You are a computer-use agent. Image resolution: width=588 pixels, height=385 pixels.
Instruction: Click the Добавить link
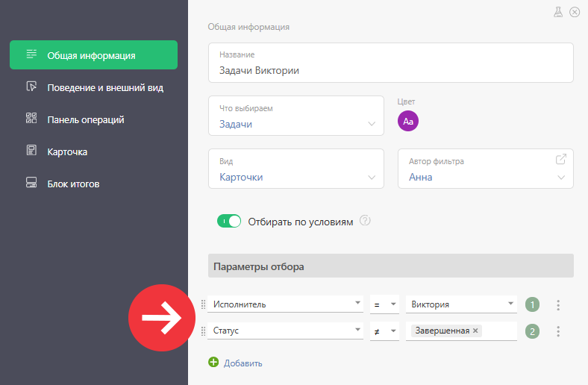[x=243, y=363]
